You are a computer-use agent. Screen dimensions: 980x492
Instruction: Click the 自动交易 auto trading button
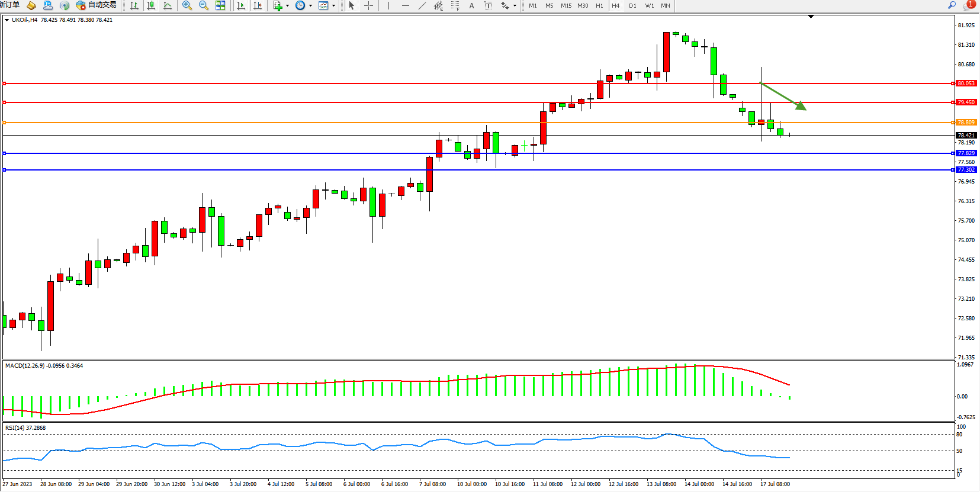(97, 5)
